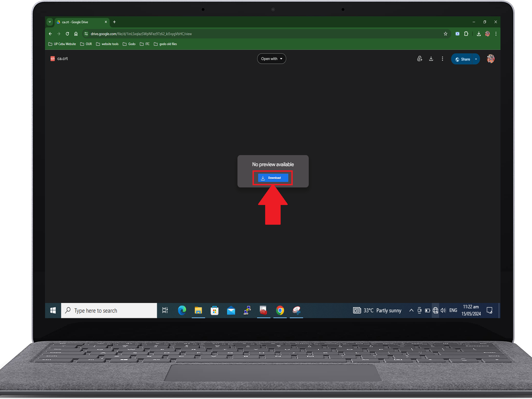532x399 pixels.
Task: Close the ca.crt browser tab
Action: (106, 22)
